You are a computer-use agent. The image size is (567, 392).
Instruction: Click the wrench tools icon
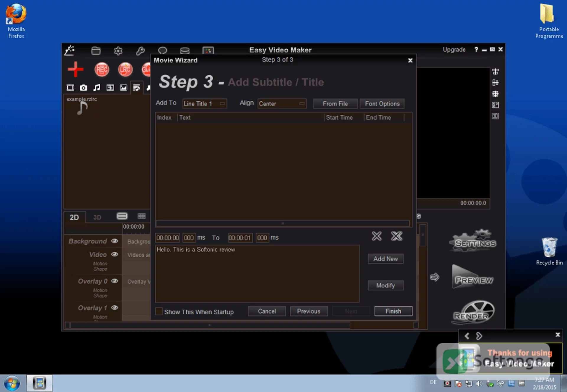tap(140, 51)
